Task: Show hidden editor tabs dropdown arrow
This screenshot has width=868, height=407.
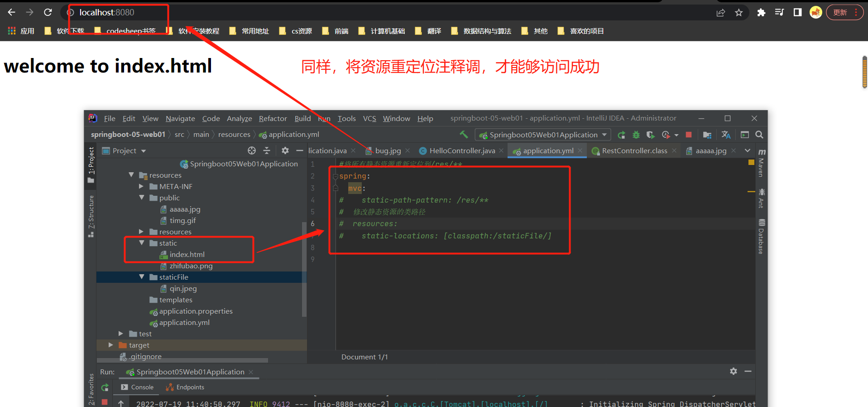Action: [748, 150]
